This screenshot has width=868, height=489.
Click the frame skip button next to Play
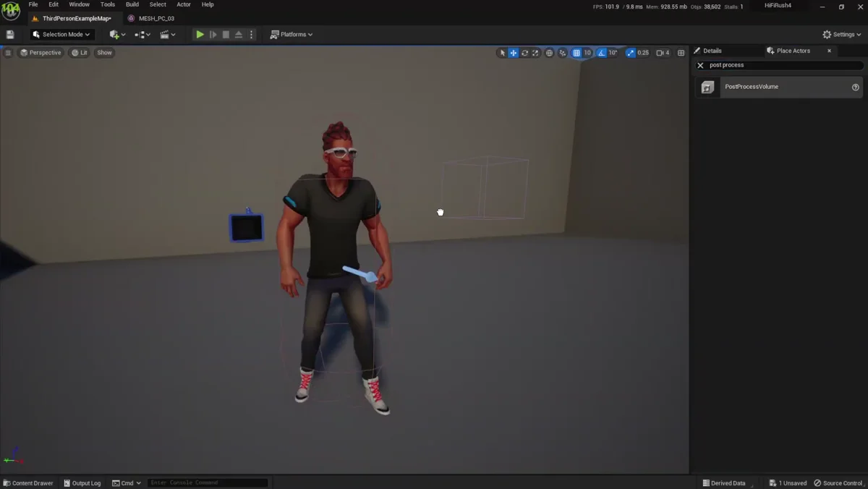213,34
